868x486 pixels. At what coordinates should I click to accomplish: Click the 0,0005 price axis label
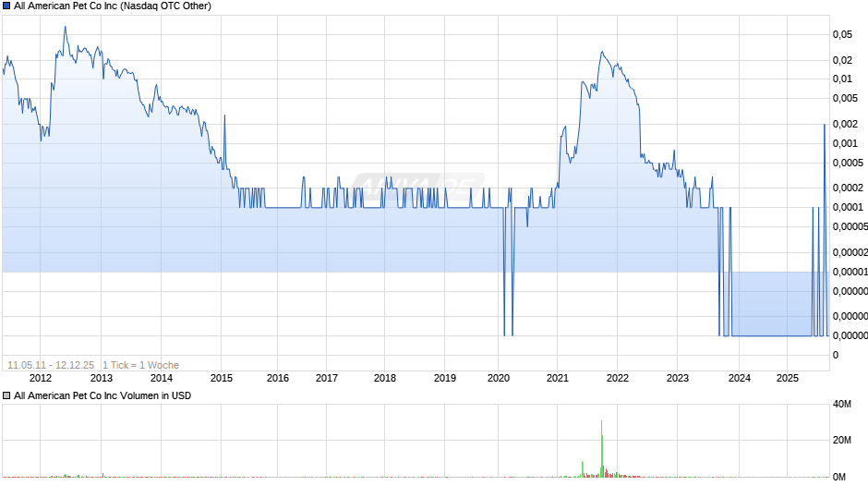848,163
